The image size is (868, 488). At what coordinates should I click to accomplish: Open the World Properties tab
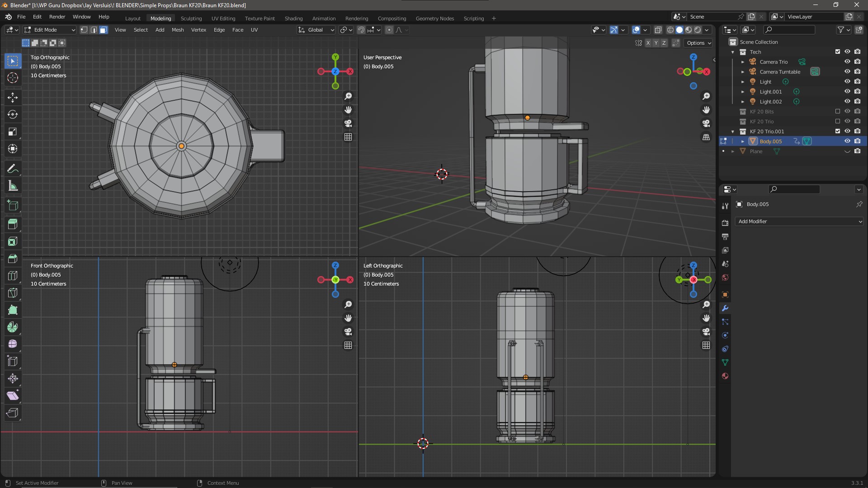(725, 277)
